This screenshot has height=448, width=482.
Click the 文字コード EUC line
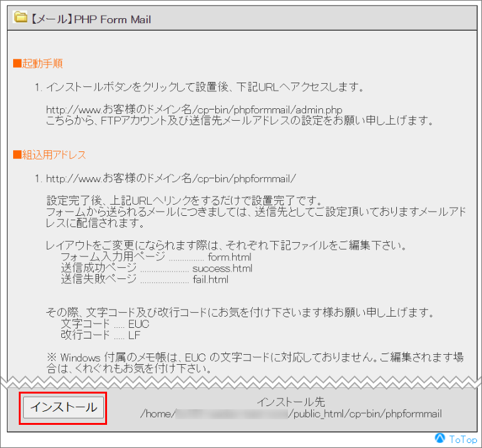point(105,324)
